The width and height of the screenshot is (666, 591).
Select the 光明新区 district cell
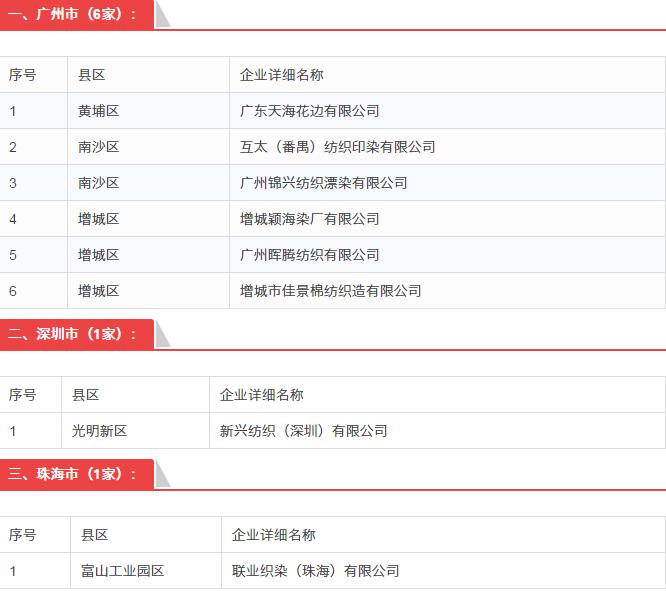pyautogui.click(x=100, y=431)
